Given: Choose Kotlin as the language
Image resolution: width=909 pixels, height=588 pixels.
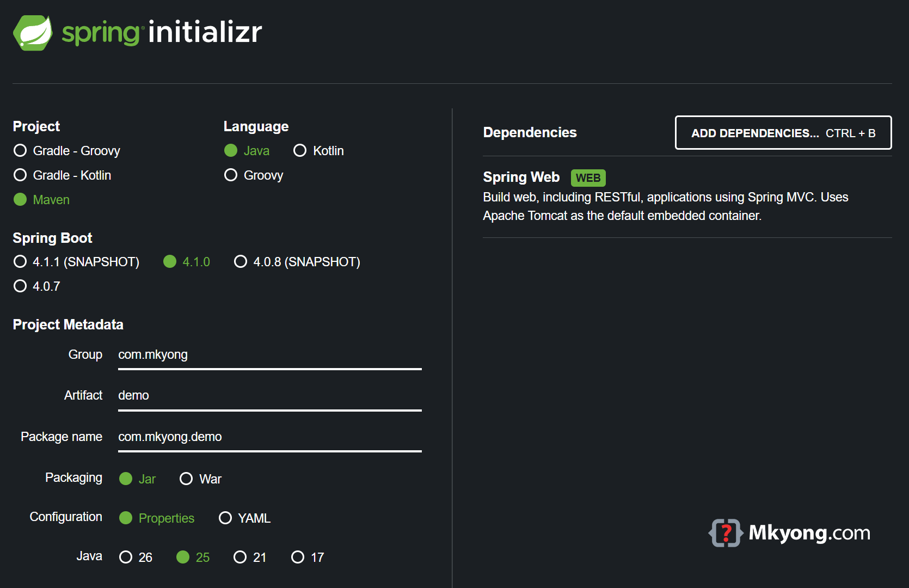Looking at the screenshot, I should pos(318,151).
